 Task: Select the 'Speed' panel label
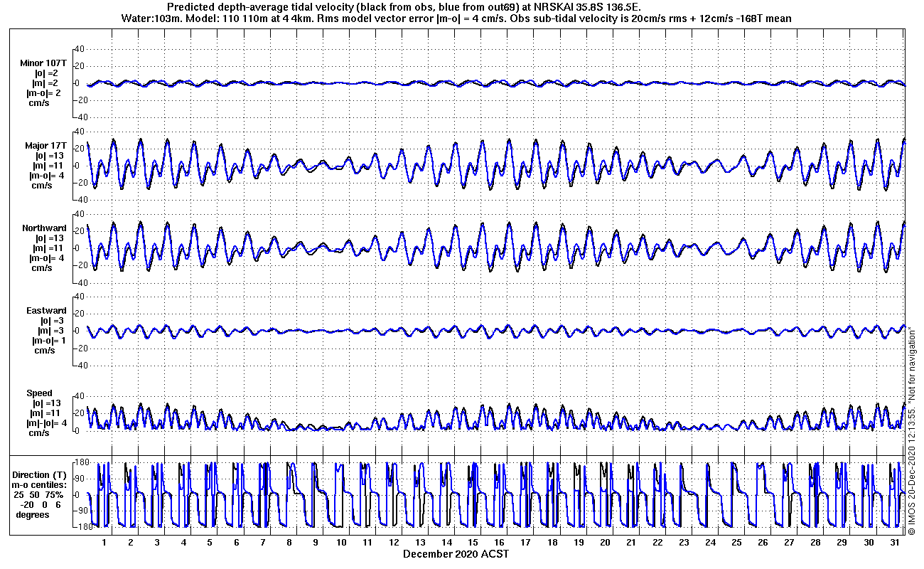(39, 393)
